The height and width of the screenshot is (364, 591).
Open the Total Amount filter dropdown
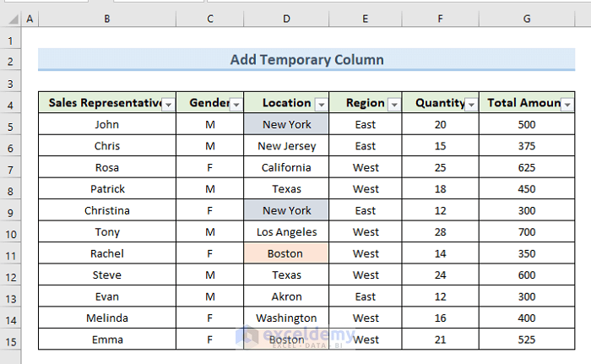tap(567, 104)
